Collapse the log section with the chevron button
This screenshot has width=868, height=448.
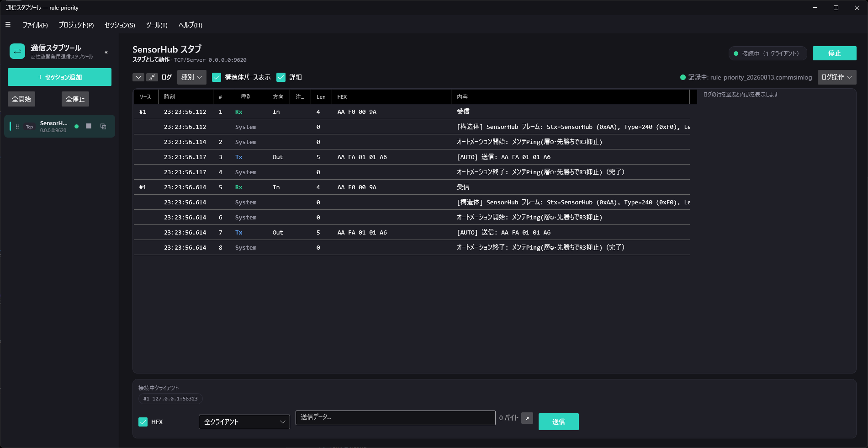tap(138, 77)
